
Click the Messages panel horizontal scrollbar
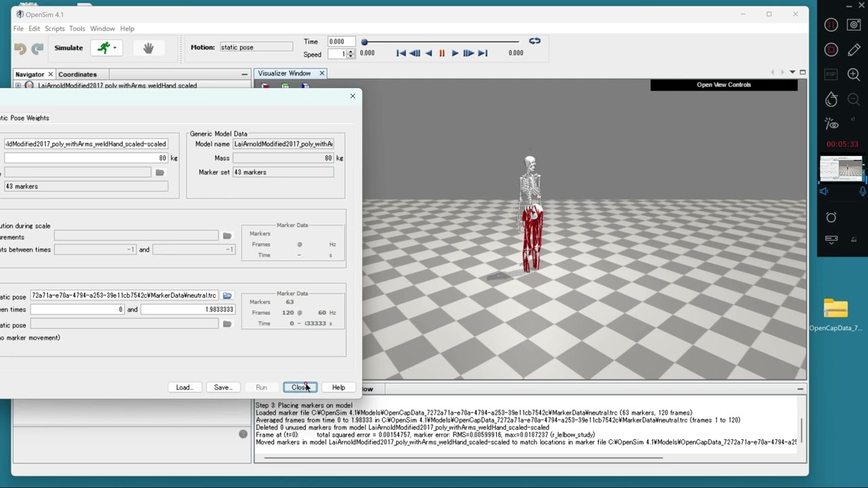click(463, 457)
